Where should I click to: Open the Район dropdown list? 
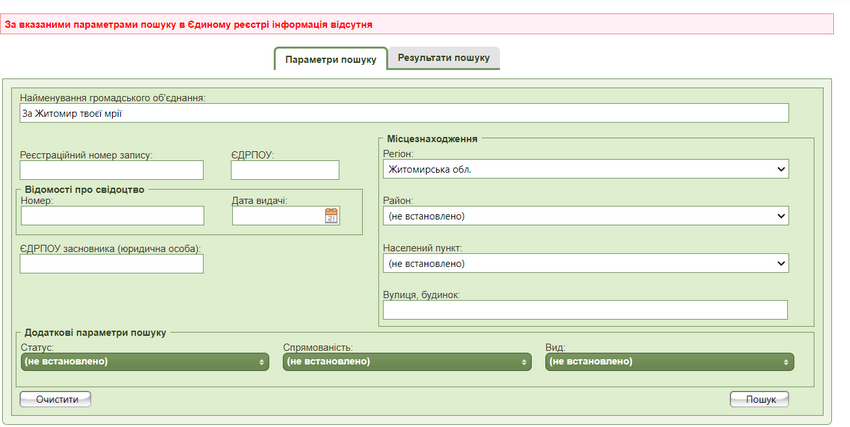585,216
